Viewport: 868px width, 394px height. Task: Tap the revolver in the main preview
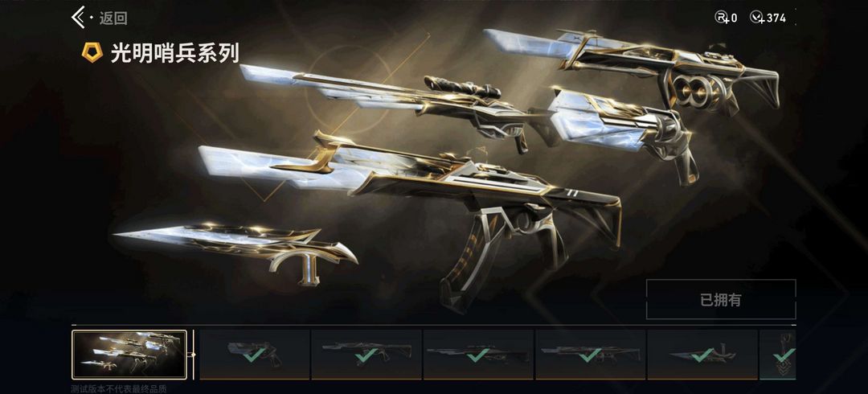click(623, 133)
